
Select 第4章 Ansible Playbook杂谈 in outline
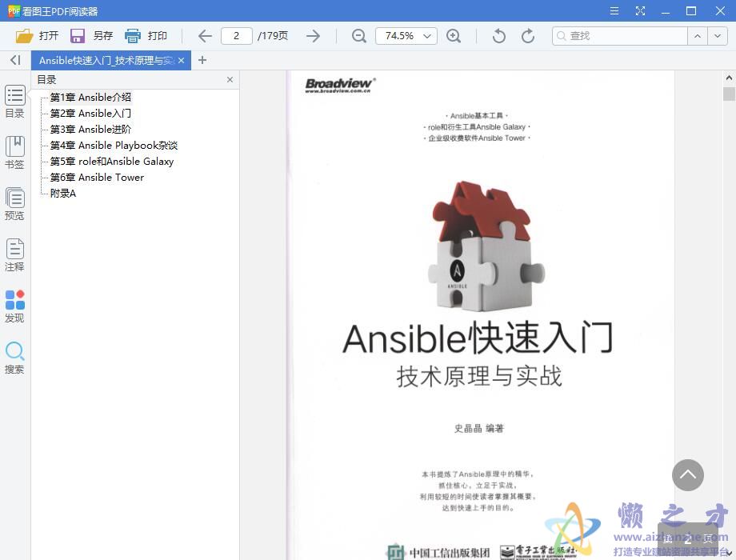click(114, 145)
